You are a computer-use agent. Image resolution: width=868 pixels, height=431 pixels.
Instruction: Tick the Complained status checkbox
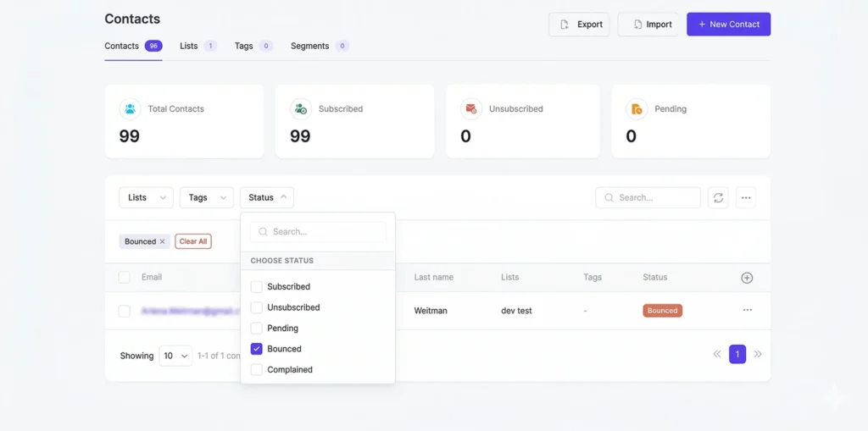click(x=257, y=370)
